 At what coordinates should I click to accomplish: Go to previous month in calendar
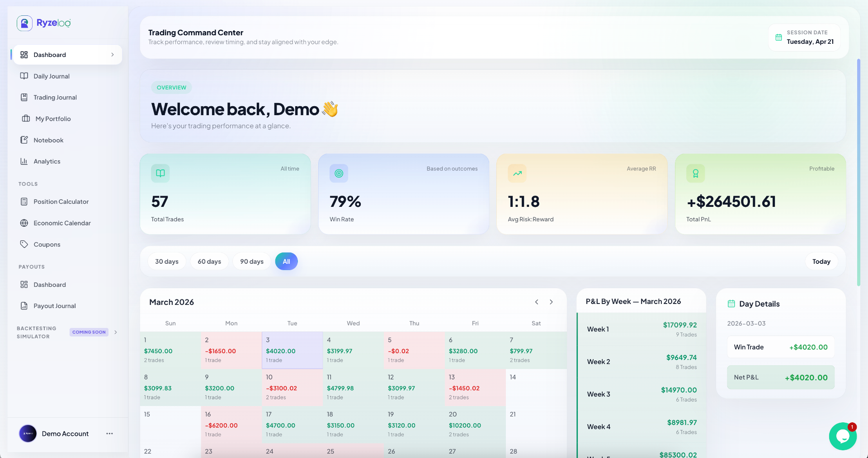tap(537, 302)
